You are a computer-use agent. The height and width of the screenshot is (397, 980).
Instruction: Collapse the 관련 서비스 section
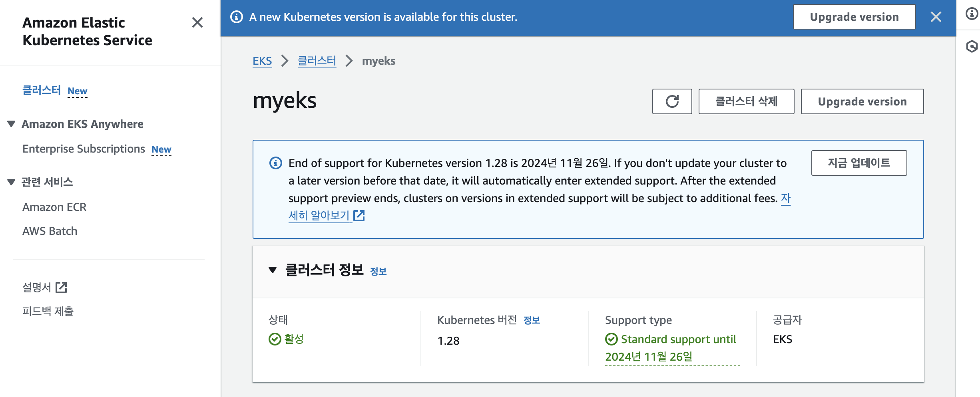pyautogui.click(x=11, y=182)
